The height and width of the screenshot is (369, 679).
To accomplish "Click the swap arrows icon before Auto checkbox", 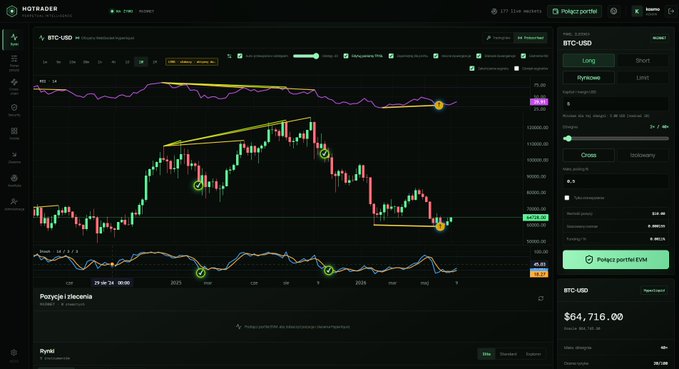I will 230,56.
